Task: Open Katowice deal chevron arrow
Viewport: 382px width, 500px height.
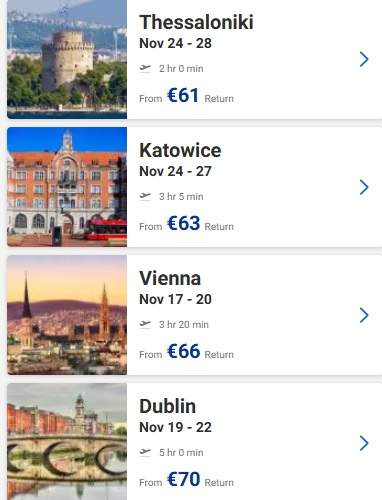Action: point(364,187)
